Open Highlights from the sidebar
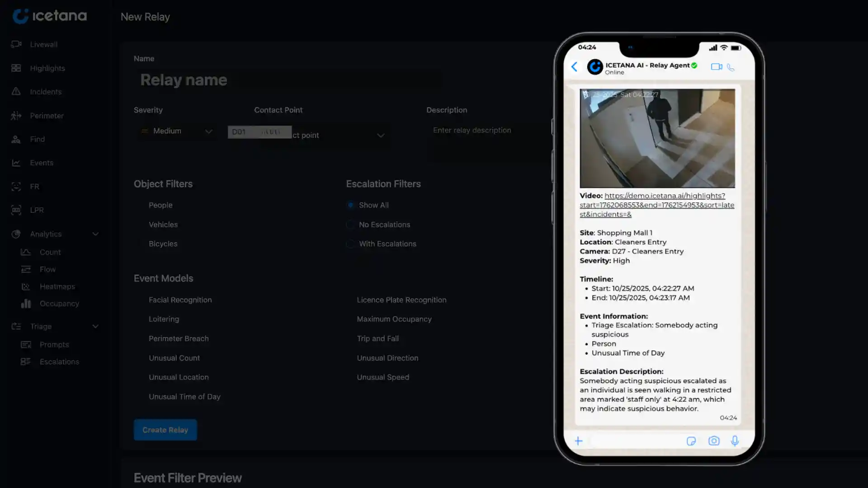 click(47, 68)
